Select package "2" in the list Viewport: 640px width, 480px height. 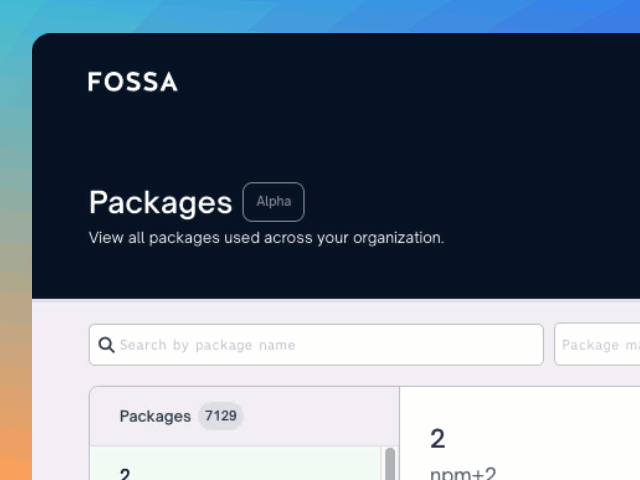pos(125,474)
